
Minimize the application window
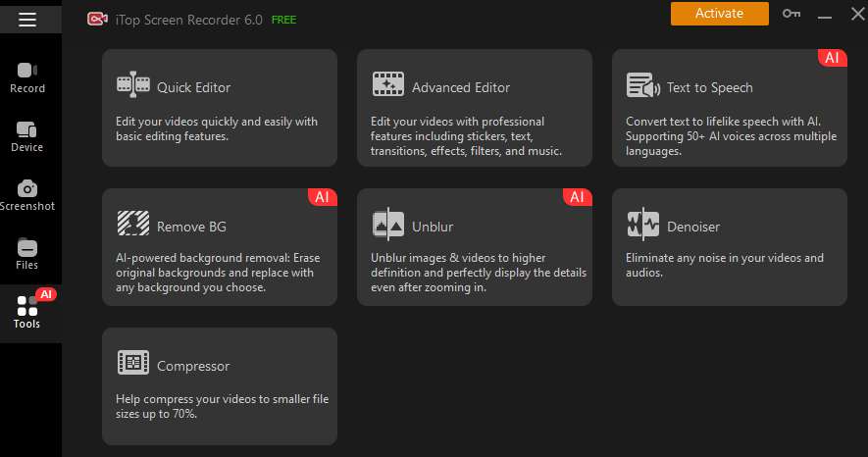pos(823,15)
